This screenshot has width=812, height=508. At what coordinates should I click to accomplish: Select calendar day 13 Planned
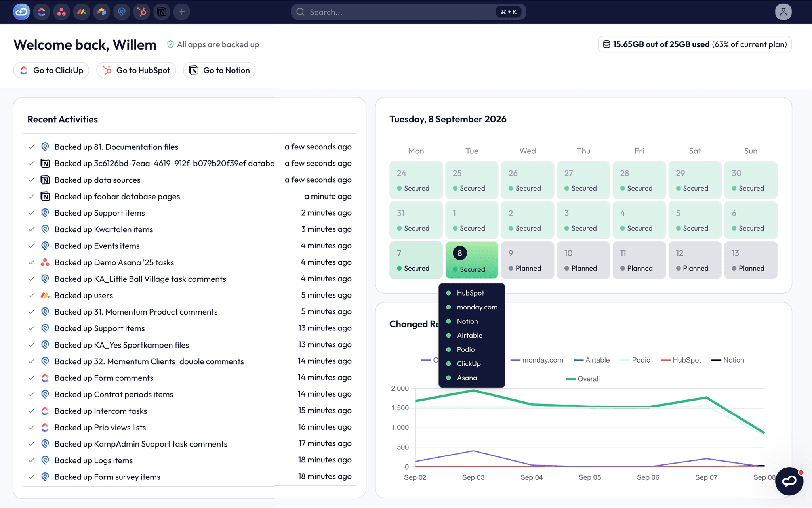(751, 260)
